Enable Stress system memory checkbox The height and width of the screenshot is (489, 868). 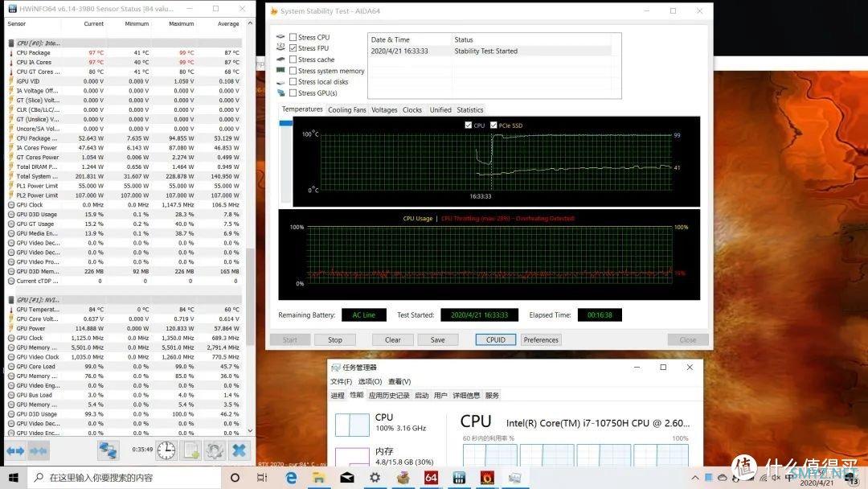(293, 71)
